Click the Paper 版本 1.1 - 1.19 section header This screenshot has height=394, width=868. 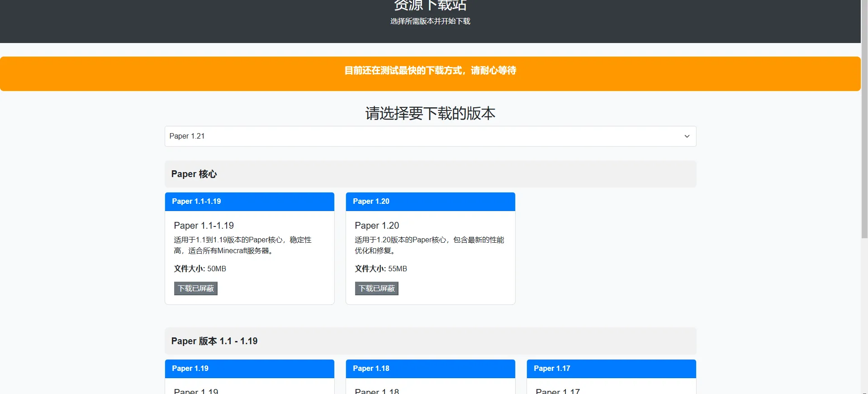pos(430,341)
